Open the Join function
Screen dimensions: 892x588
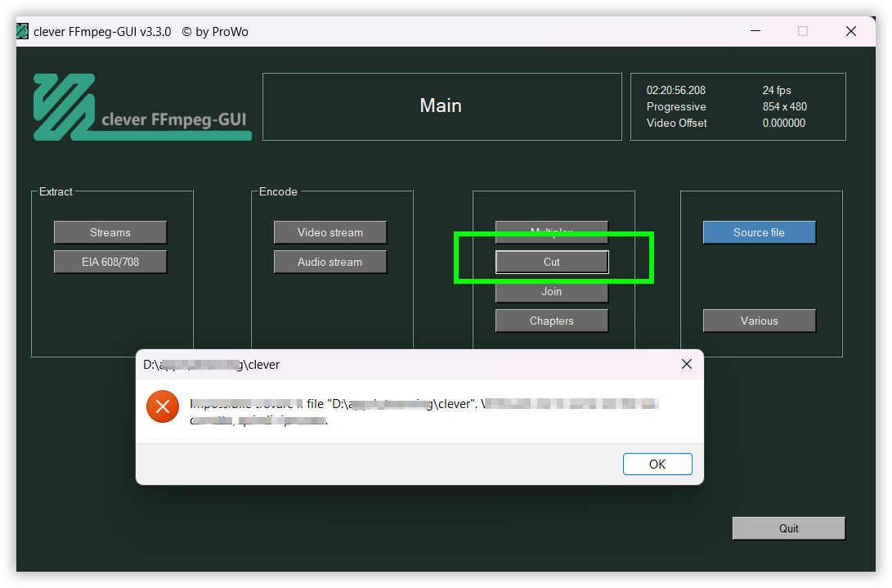[552, 292]
